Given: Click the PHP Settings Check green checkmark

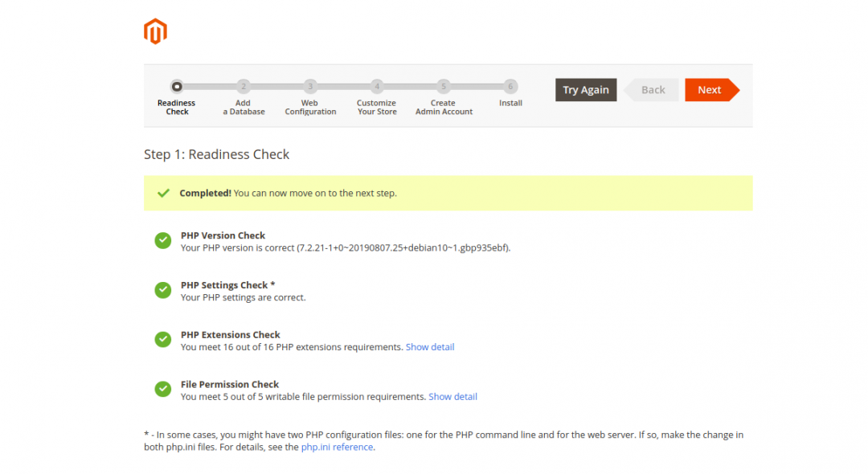Looking at the screenshot, I should [x=163, y=290].
